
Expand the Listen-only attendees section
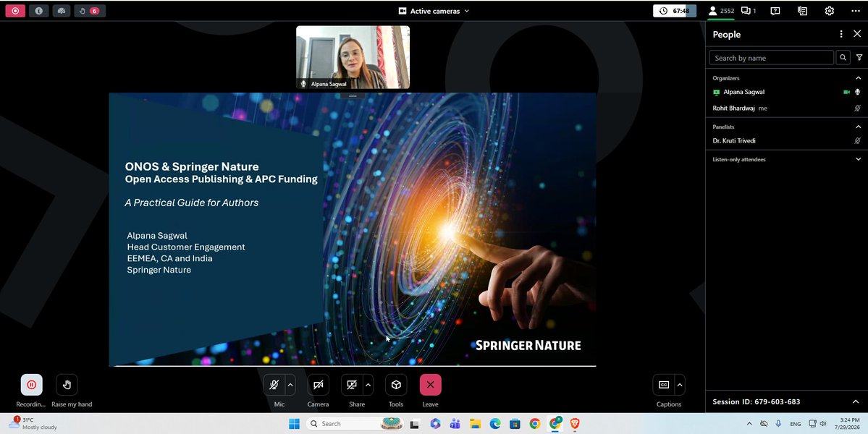858,159
